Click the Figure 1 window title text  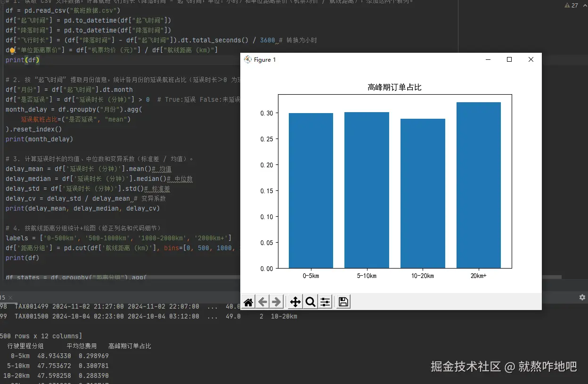tap(265, 59)
